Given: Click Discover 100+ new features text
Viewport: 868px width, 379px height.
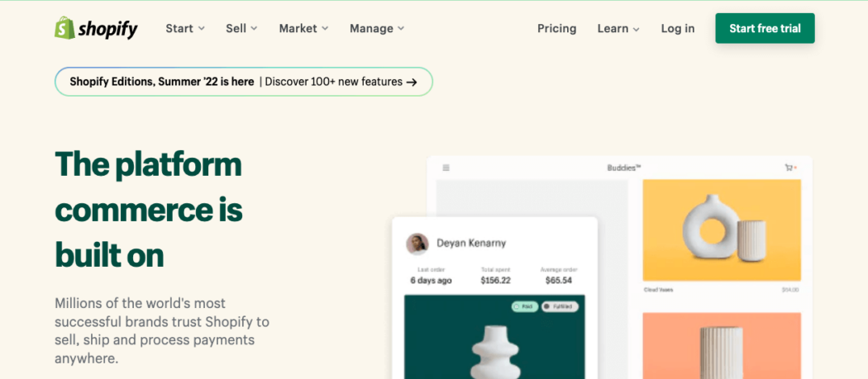Looking at the screenshot, I should pyautogui.click(x=334, y=82).
